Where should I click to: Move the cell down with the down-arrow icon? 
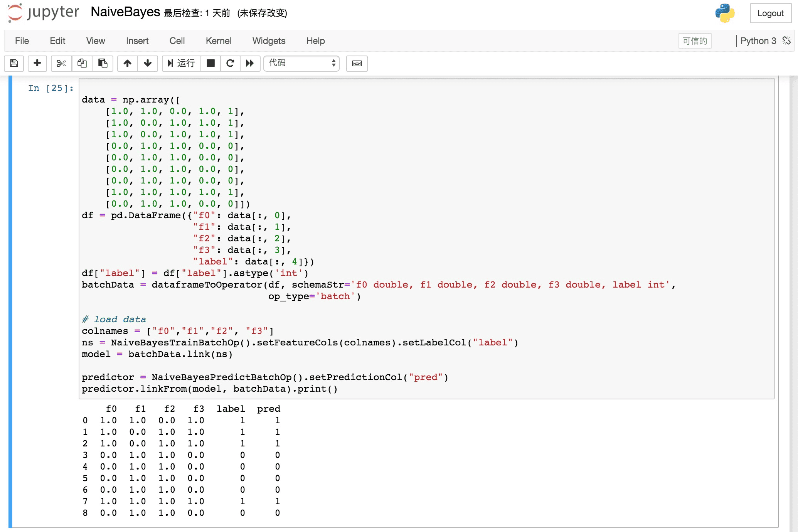pyautogui.click(x=148, y=64)
